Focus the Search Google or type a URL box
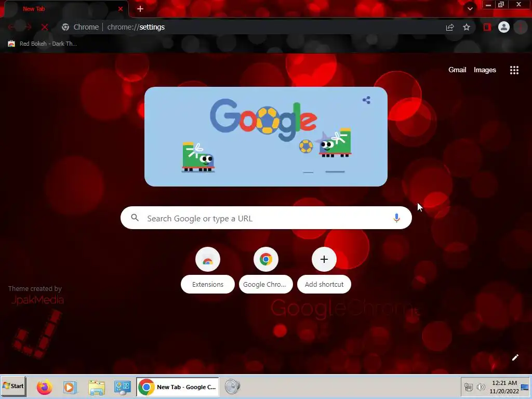Viewport: 532px width, 399px height. click(266, 218)
